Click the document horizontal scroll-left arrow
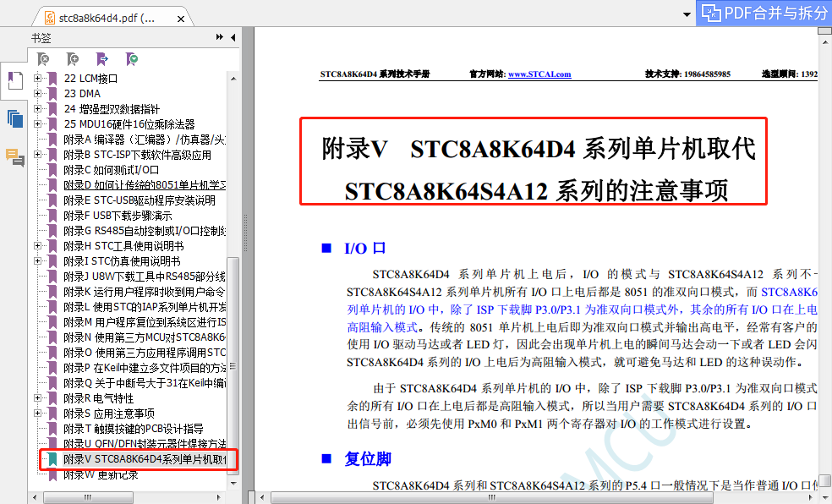The height and width of the screenshot is (504, 832). tap(262, 497)
